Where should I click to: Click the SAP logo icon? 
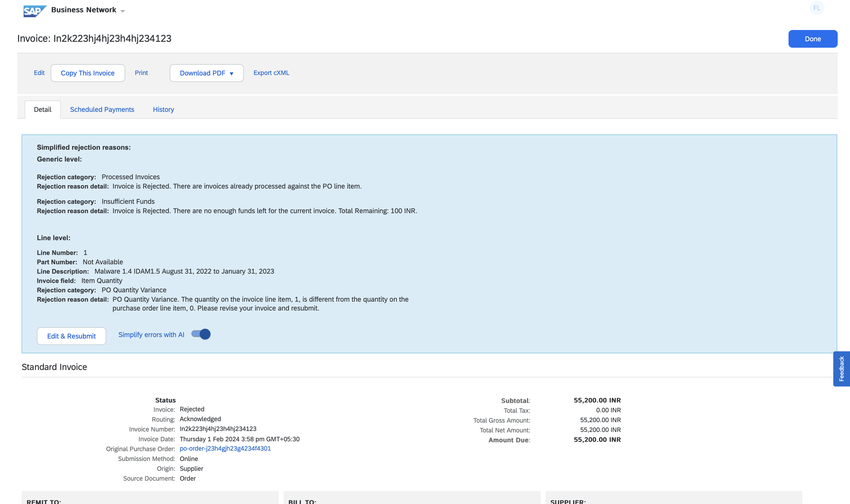click(34, 11)
